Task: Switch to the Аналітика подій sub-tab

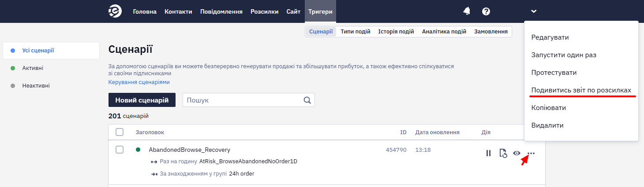Action: pos(444,31)
